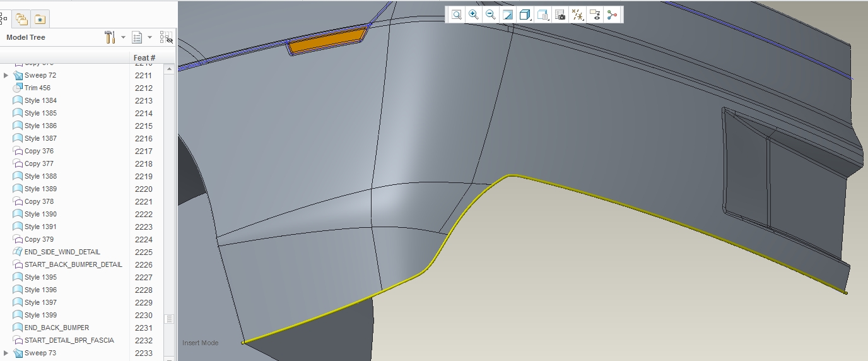
Task: Click the Refit view icon
Action: coord(456,15)
